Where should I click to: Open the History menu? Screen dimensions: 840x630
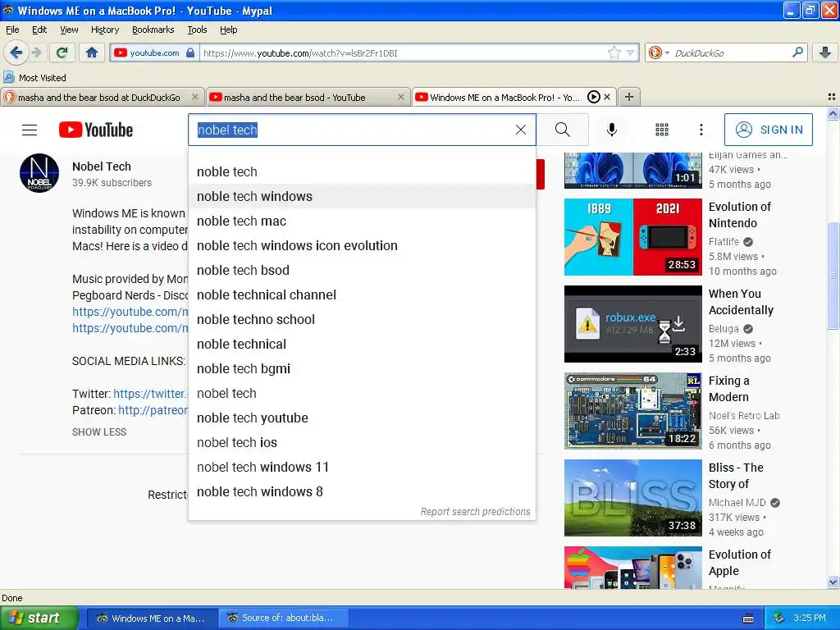coord(104,30)
